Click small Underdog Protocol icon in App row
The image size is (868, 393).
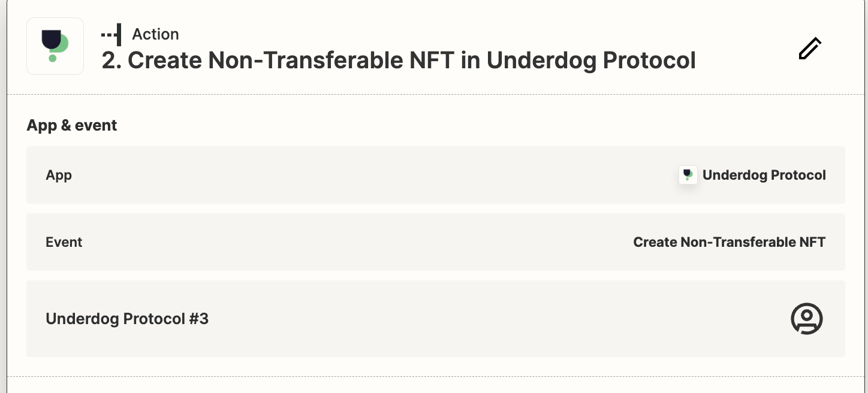[x=688, y=175]
